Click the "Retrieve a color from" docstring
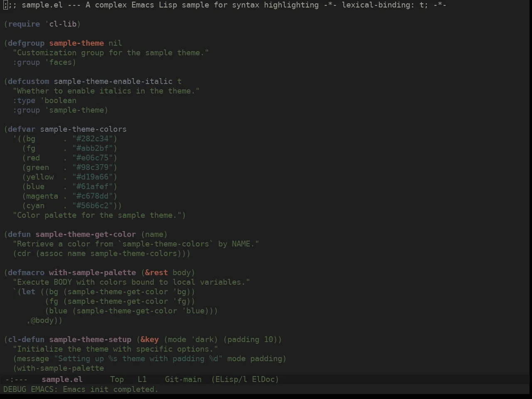The width and height of the screenshot is (532, 399). click(x=136, y=244)
